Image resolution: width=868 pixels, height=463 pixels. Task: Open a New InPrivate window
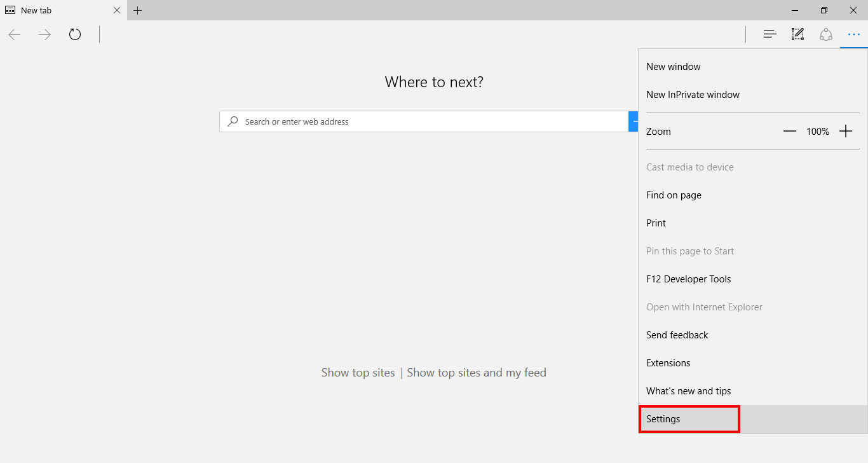click(x=753, y=95)
